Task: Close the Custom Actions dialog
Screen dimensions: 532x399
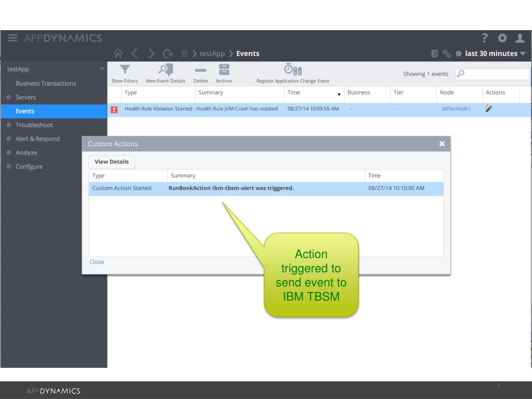Action: (x=442, y=144)
